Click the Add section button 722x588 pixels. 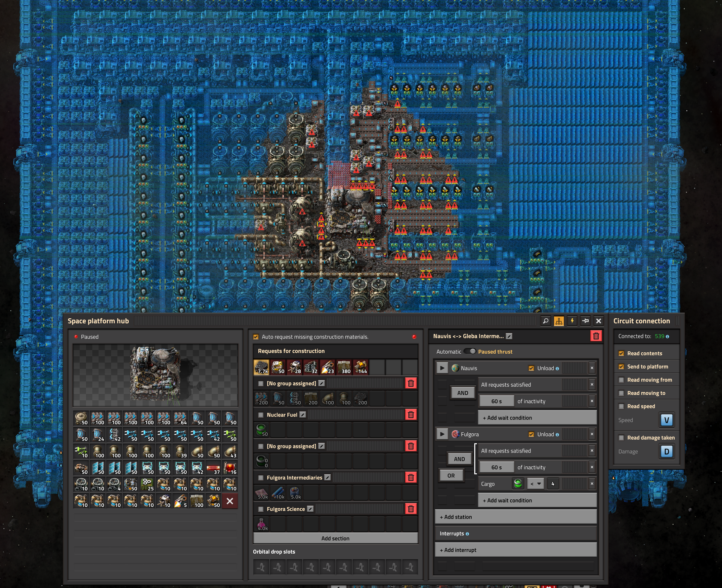pyautogui.click(x=335, y=538)
